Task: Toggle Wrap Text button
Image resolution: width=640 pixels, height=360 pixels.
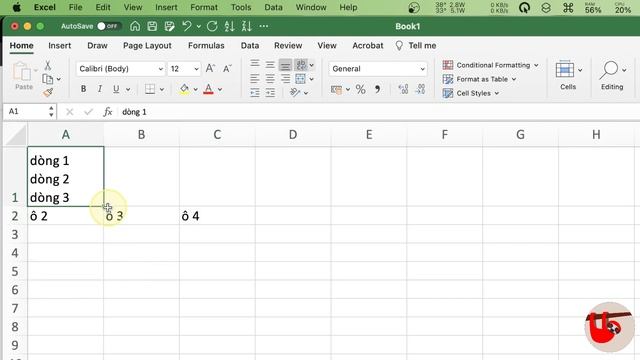Action: pyautogui.click(x=301, y=64)
